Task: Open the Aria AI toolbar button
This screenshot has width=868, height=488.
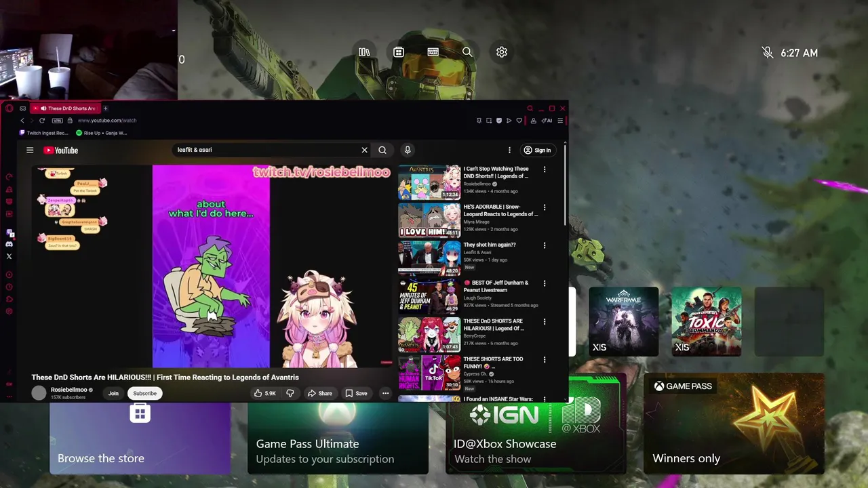Action: (x=547, y=121)
